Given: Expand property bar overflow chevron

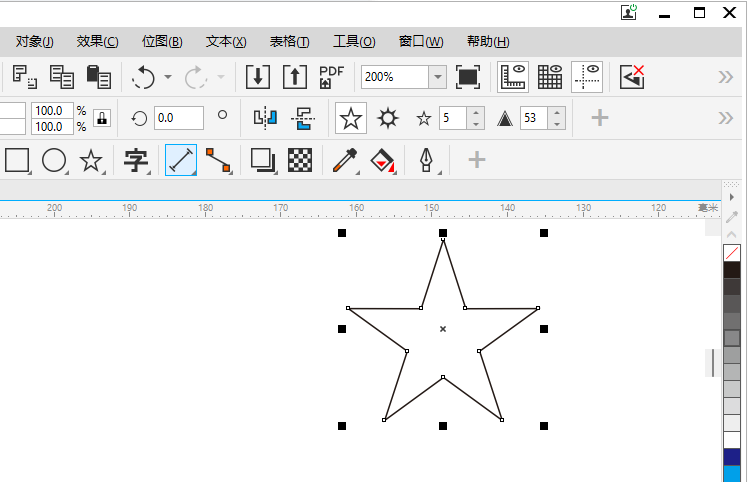Looking at the screenshot, I should point(726,118).
